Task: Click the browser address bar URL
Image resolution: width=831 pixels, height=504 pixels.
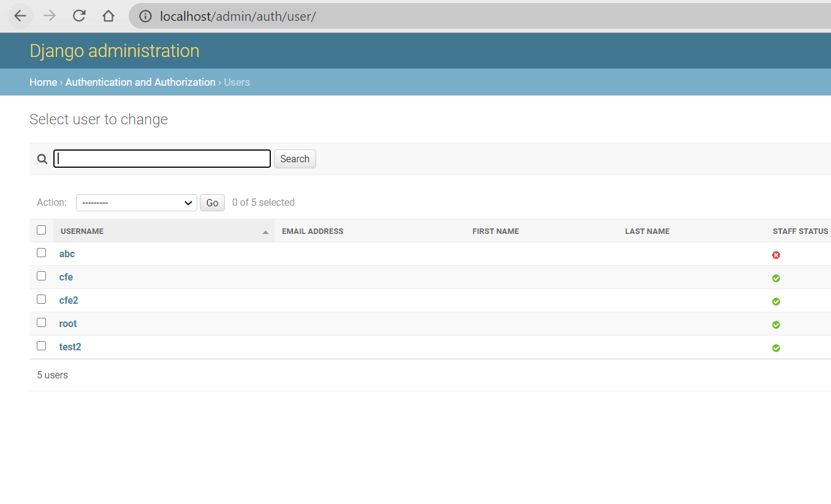Action: point(238,17)
